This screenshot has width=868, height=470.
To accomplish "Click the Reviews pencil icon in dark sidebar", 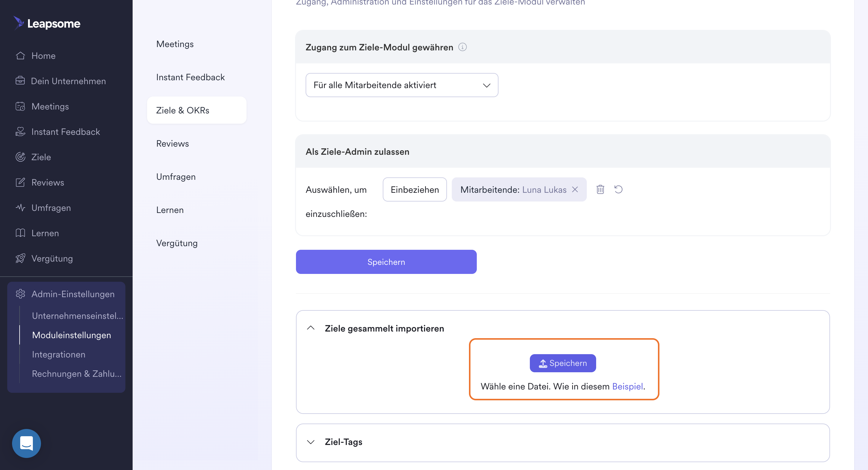I will (x=20, y=182).
